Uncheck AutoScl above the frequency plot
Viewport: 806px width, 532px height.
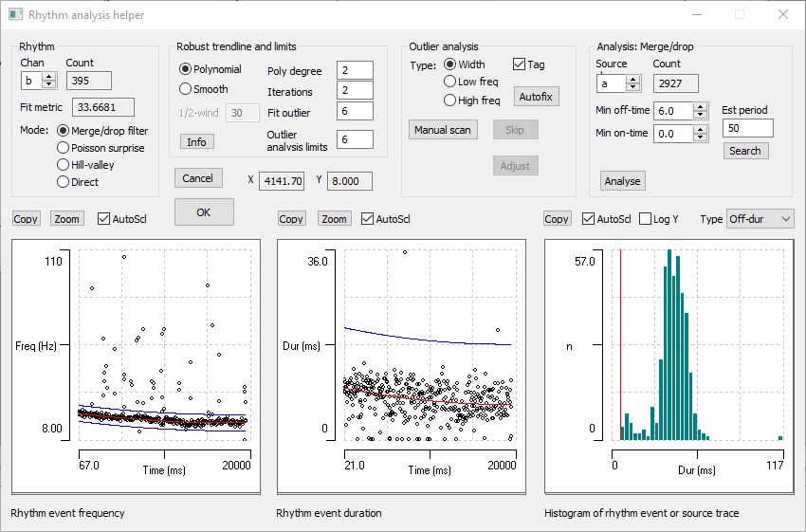tap(104, 219)
